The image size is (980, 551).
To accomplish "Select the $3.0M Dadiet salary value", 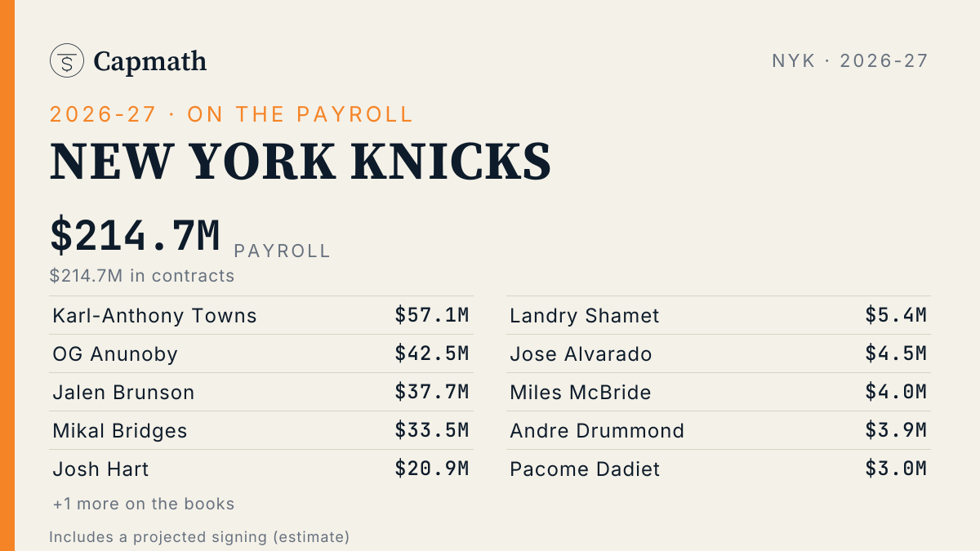I will pyautogui.click(x=896, y=469).
